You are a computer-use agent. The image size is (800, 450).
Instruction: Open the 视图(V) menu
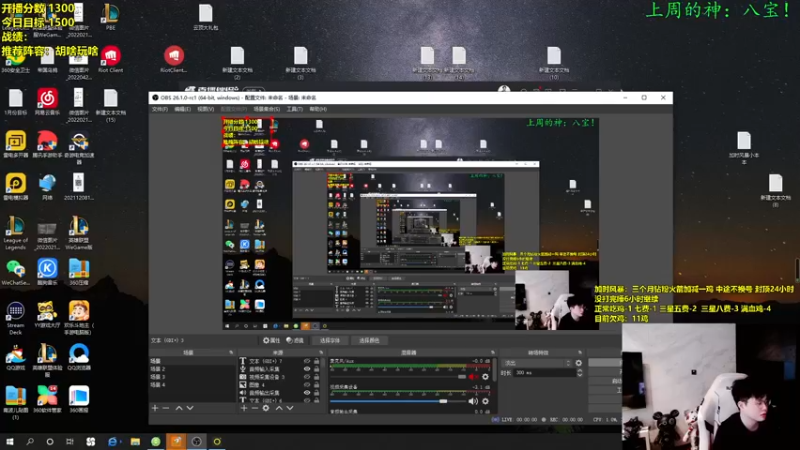[206, 109]
